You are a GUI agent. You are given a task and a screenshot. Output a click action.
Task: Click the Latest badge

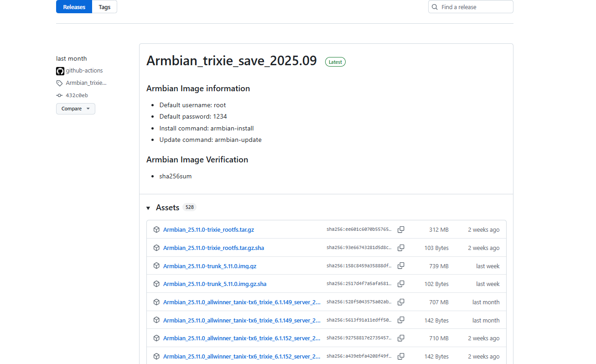335,62
